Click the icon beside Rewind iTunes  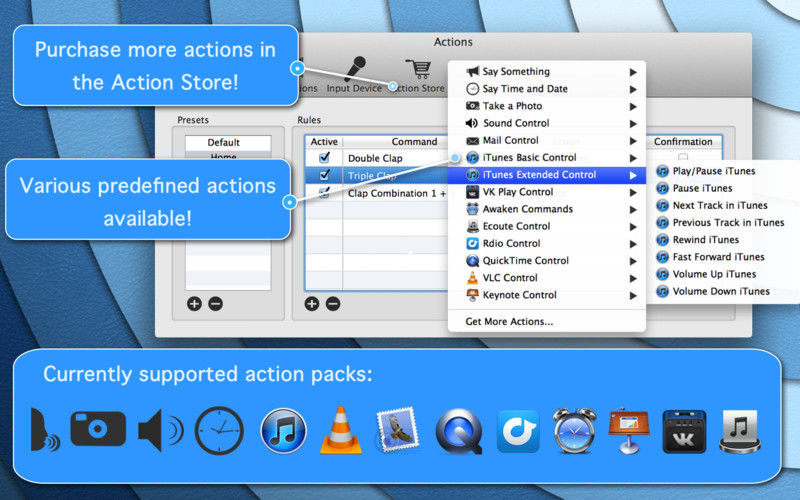pos(662,240)
